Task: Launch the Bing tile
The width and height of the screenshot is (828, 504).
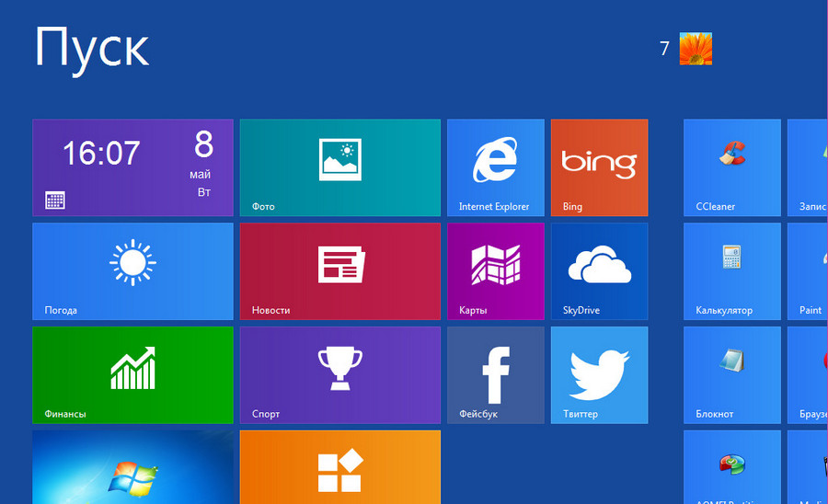Action: click(x=599, y=167)
